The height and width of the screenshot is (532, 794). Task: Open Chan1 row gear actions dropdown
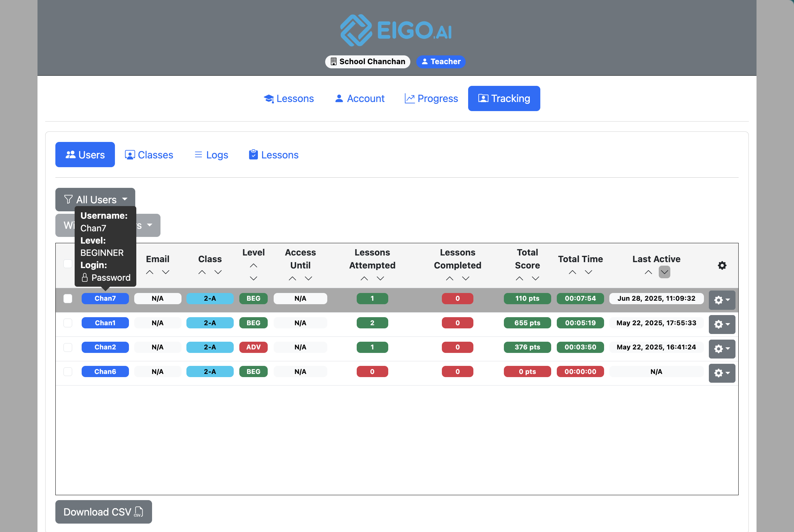pyautogui.click(x=722, y=324)
